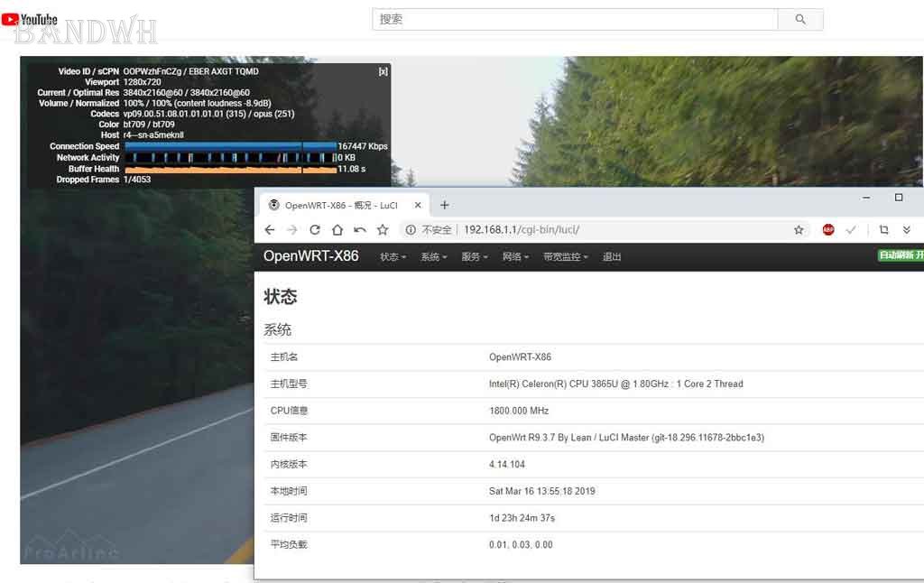Click the site info icon beside 不安全
The height and width of the screenshot is (583, 924).
pyautogui.click(x=411, y=230)
